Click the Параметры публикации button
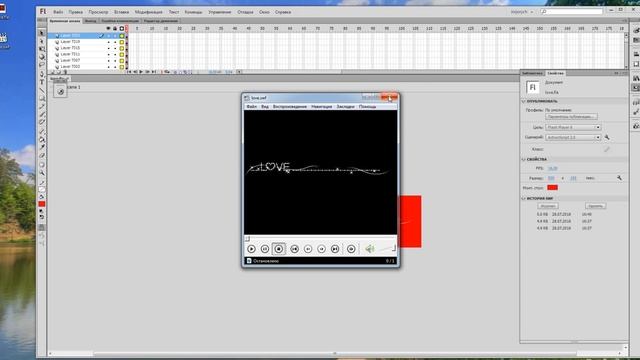Image resolution: width=640 pixels, height=360 pixels. click(571, 117)
